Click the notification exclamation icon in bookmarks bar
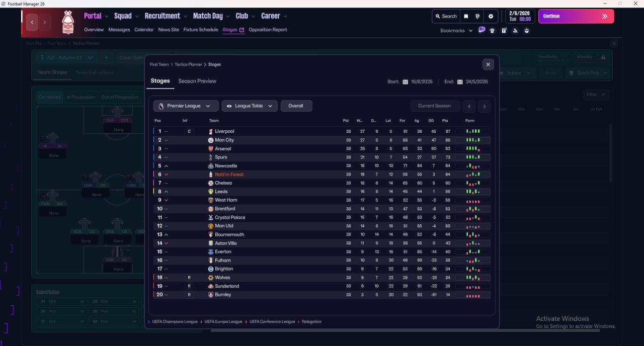Viewport: 644px width, 346px height. pos(504,31)
